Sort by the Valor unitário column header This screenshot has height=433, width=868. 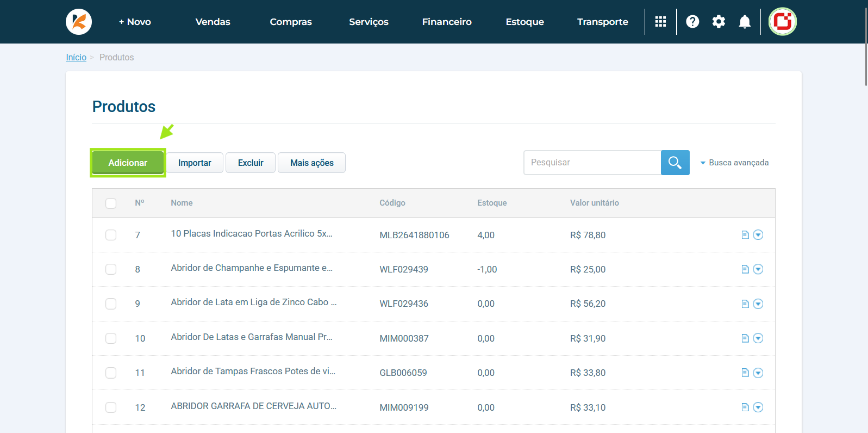pyautogui.click(x=595, y=203)
